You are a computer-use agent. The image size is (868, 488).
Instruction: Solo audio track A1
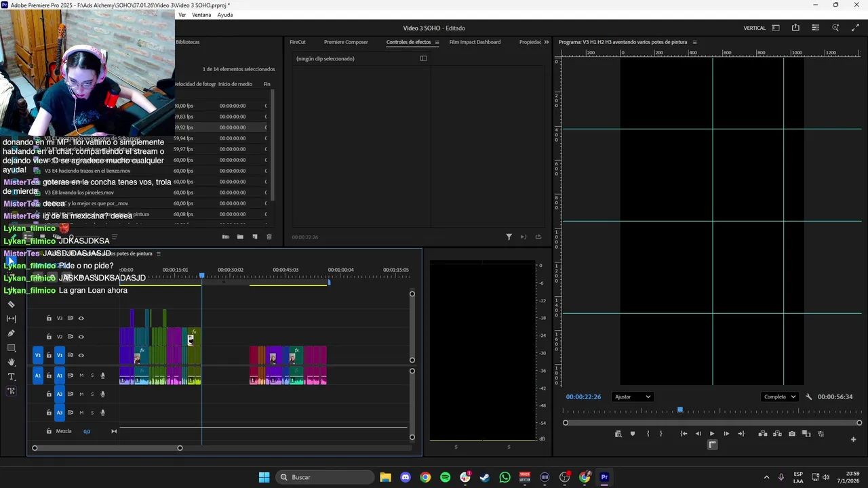92,375
